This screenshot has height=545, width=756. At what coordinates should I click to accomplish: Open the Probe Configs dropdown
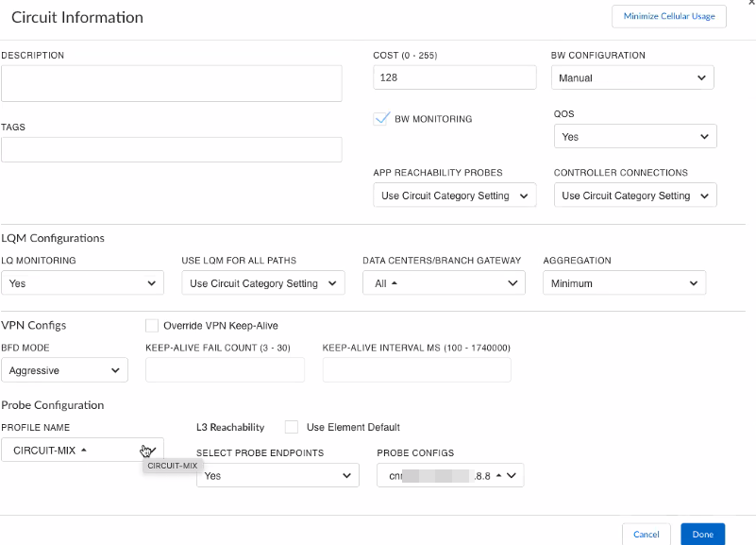pyautogui.click(x=450, y=476)
